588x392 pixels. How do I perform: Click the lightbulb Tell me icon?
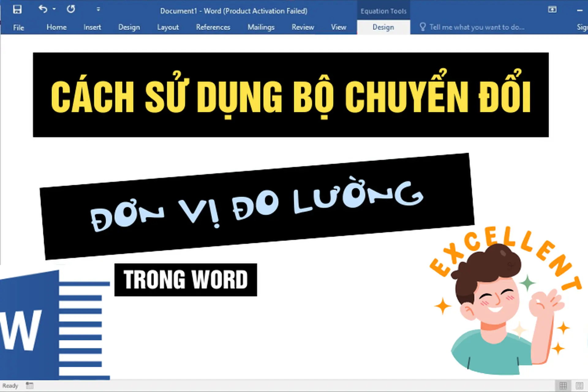pyautogui.click(x=424, y=27)
